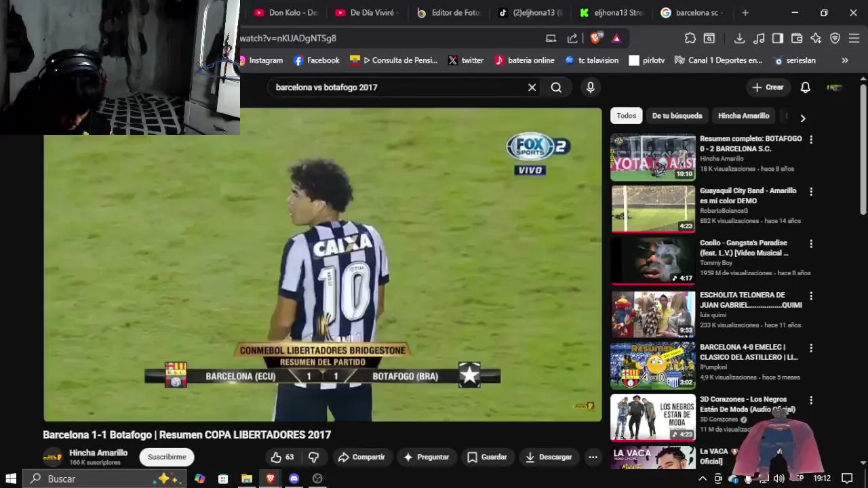The height and width of the screenshot is (488, 868).
Task: Open Brave VPN shield icon
Action: pos(835,38)
